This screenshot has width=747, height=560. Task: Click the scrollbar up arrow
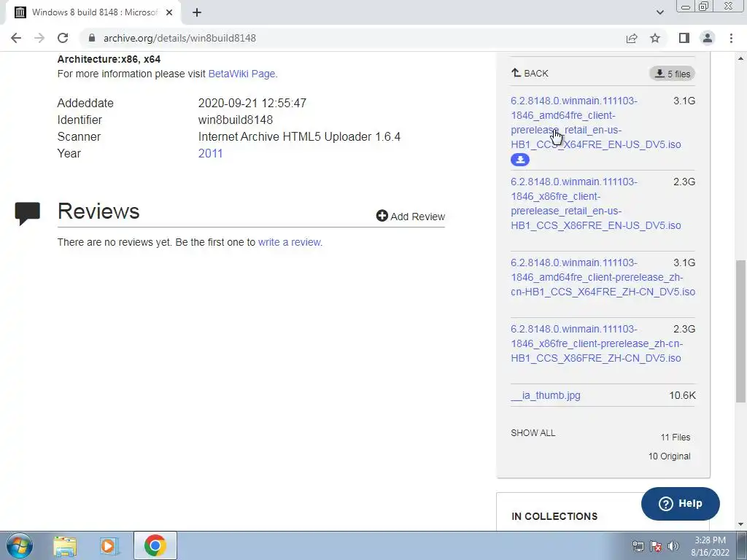pyautogui.click(x=740, y=58)
